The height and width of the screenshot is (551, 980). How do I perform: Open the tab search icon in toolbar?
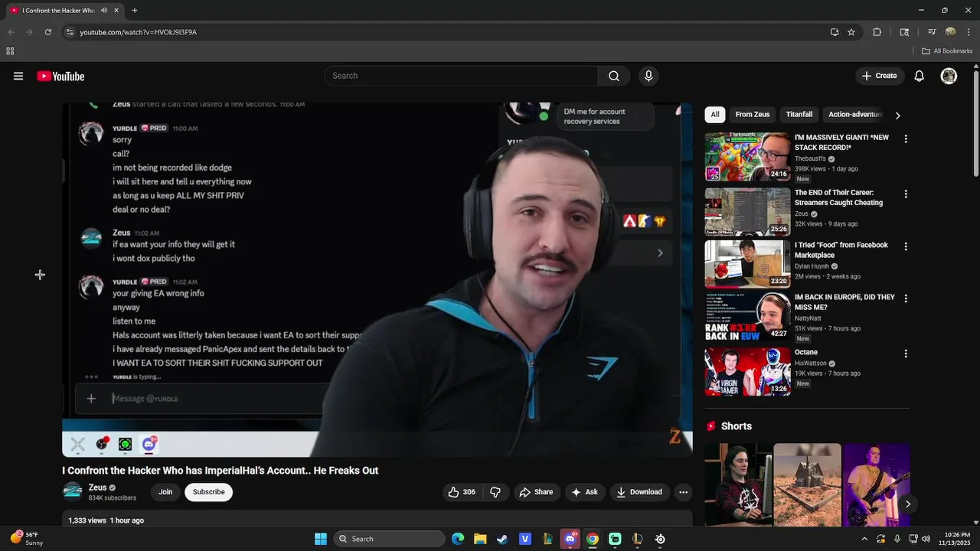tap(904, 32)
